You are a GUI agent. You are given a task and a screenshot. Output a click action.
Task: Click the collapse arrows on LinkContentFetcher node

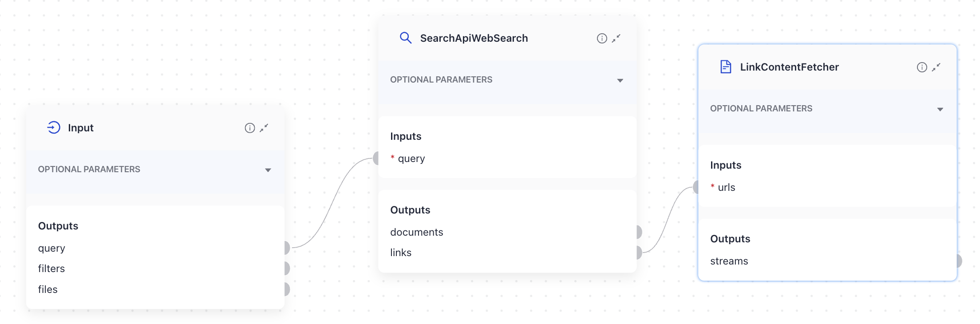[937, 67]
